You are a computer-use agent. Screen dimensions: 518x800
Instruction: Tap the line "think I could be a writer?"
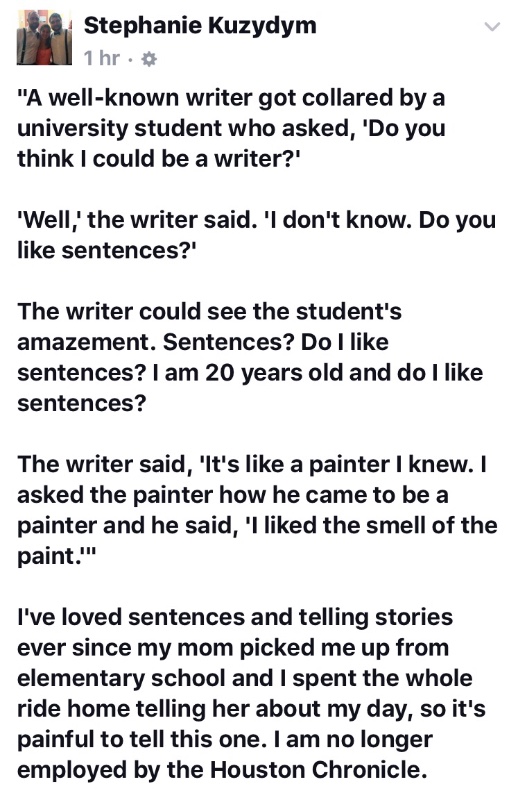coord(160,159)
